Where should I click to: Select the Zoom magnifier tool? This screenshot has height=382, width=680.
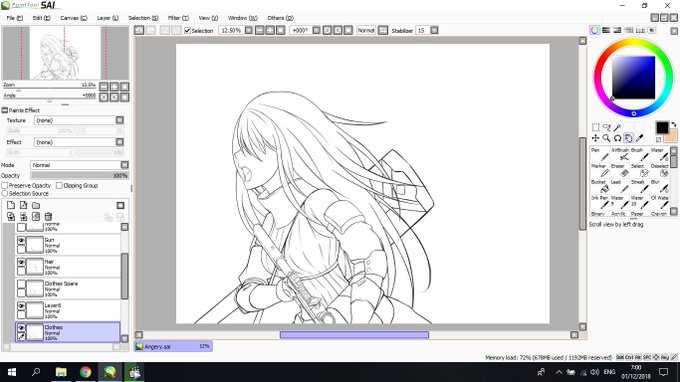[x=606, y=138]
